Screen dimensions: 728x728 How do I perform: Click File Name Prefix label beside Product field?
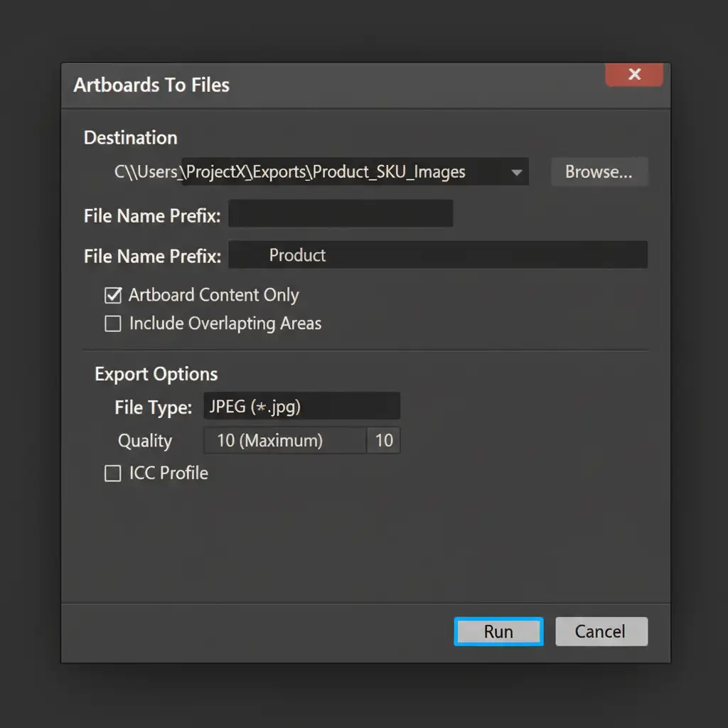(152, 256)
